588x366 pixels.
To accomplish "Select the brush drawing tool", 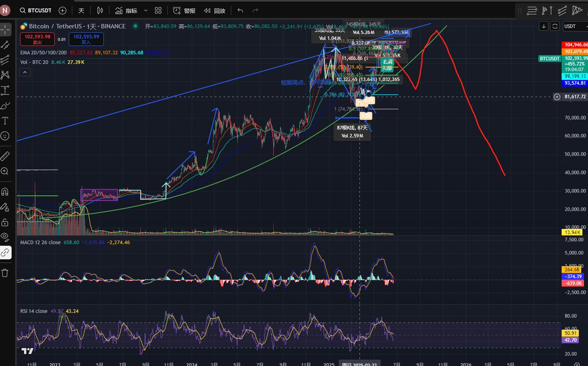I will pyautogui.click(x=5, y=105).
